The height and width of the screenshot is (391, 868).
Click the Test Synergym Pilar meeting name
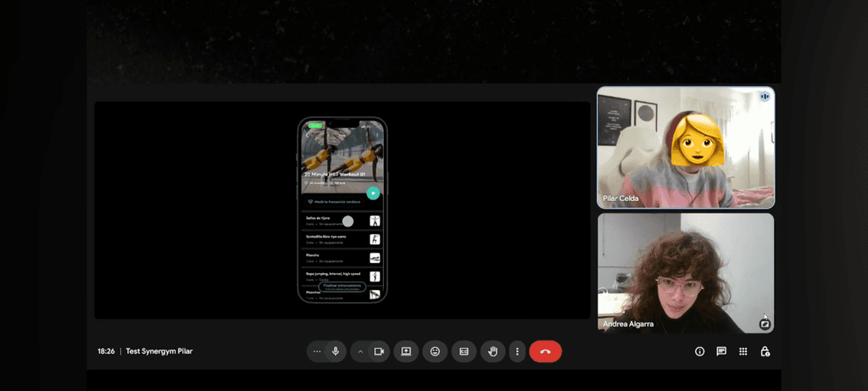[x=159, y=351]
